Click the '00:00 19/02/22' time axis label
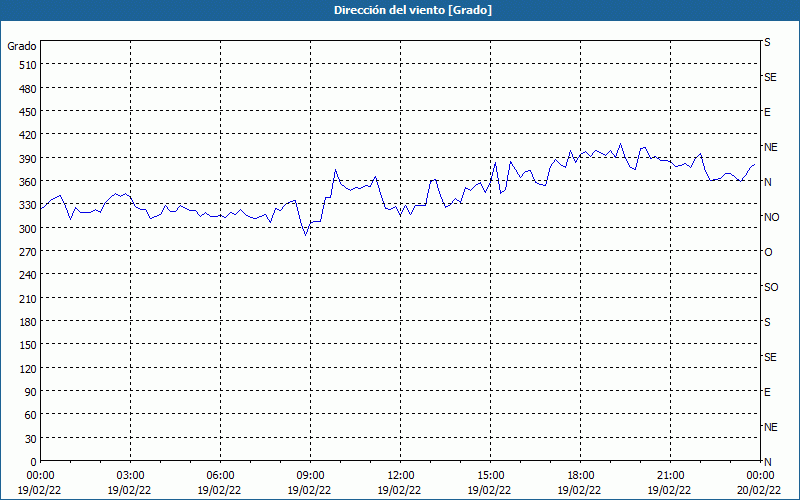The image size is (800, 500). (x=40, y=483)
